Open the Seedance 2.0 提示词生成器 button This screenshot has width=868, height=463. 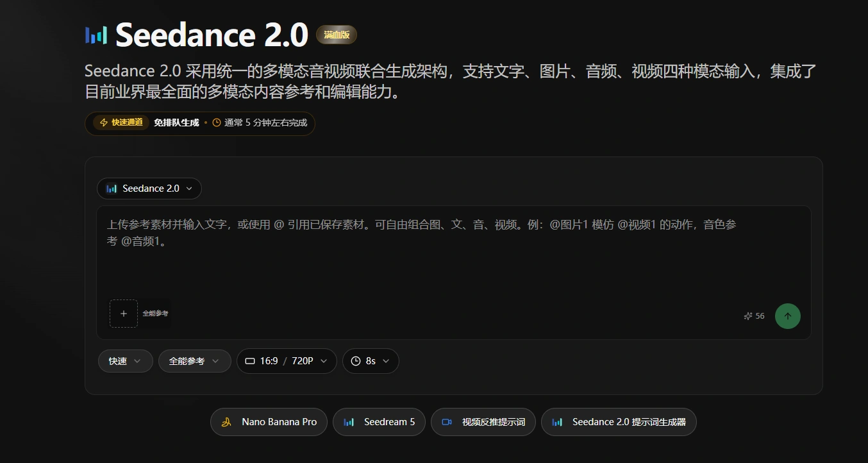tap(619, 422)
